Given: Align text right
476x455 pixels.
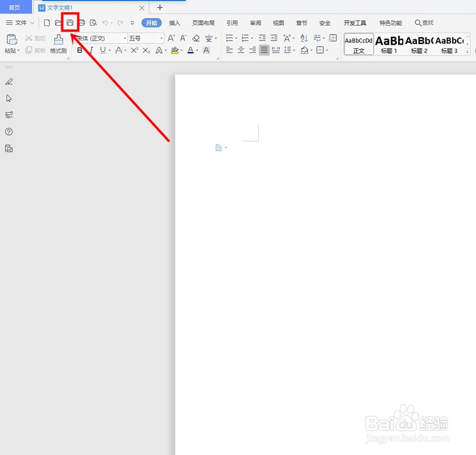Looking at the screenshot, I should 252,50.
